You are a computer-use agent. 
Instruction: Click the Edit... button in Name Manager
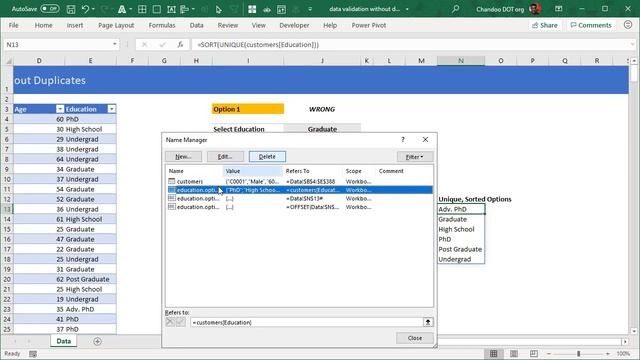(225, 156)
